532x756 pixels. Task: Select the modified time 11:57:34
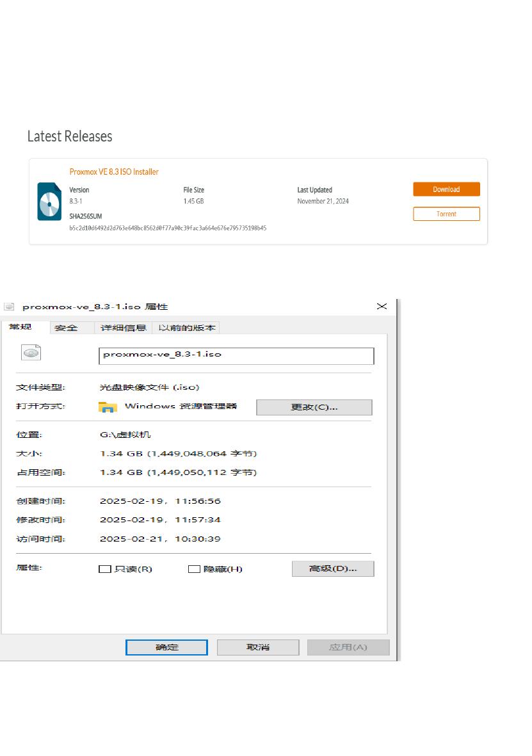coord(198,520)
